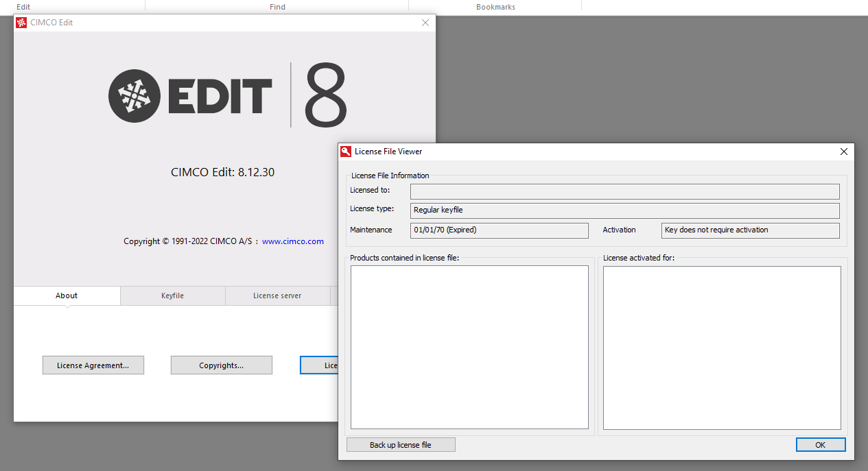The width and height of the screenshot is (868, 471).
Task: Click the Bookmarks ribbon group label
Action: [x=495, y=7]
